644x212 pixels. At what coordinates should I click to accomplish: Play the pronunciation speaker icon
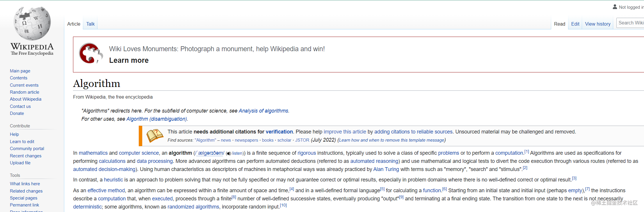click(x=229, y=153)
